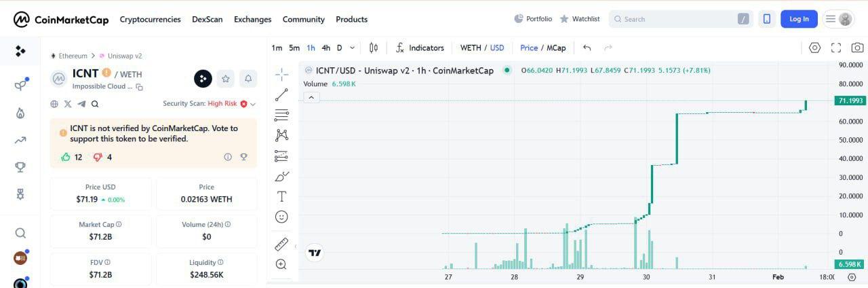Image resolution: width=868 pixels, height=288 pixels.
Task: Select the crosshair cursor tool
Action: pos(281,74)
